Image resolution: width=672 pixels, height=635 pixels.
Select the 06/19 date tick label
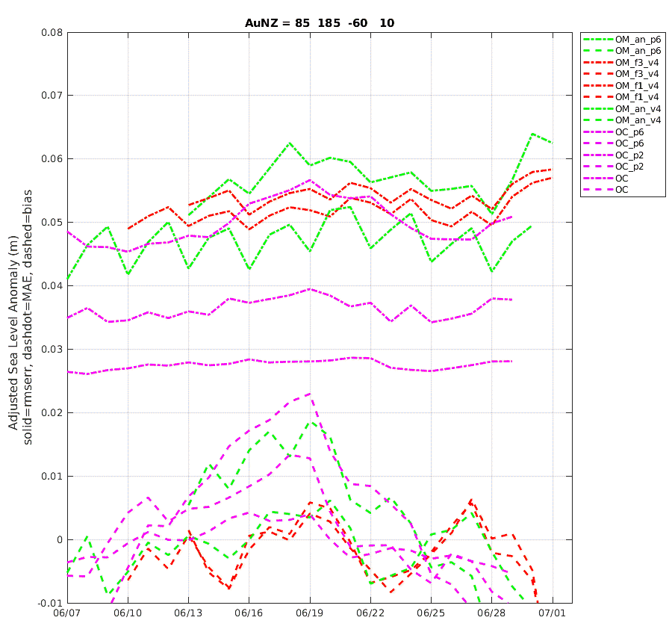[309, 613]
